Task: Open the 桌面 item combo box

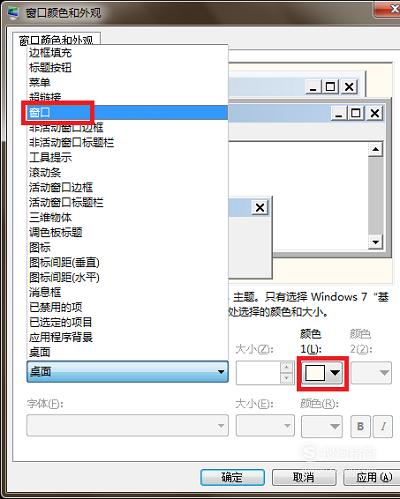Action: 127,372
